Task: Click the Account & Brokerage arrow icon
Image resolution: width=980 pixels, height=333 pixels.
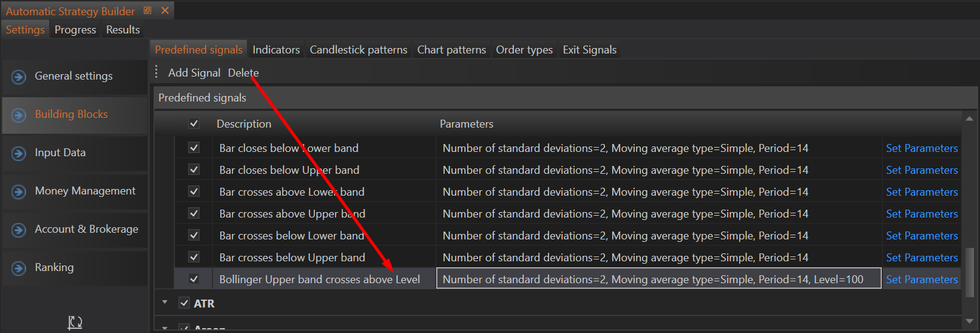Action: (x=19, y=230)
